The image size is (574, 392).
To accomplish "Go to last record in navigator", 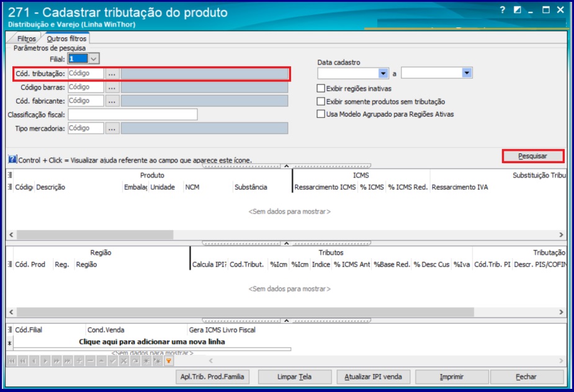I will point(68,361).
